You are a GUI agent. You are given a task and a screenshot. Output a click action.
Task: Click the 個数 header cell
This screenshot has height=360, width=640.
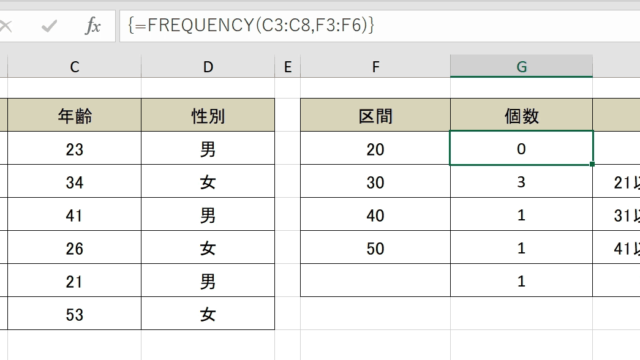pyautogui.click(x=522, y=116)
